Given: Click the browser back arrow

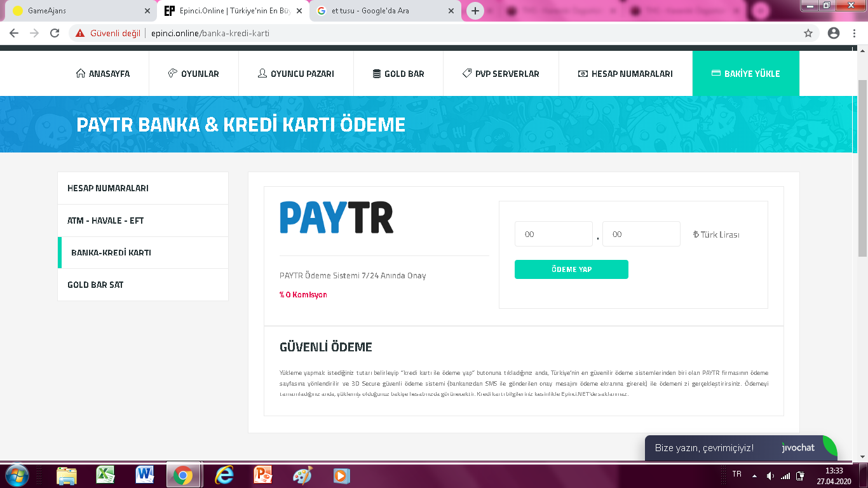Looking at the screenshot, I should [x=14, y=33].
